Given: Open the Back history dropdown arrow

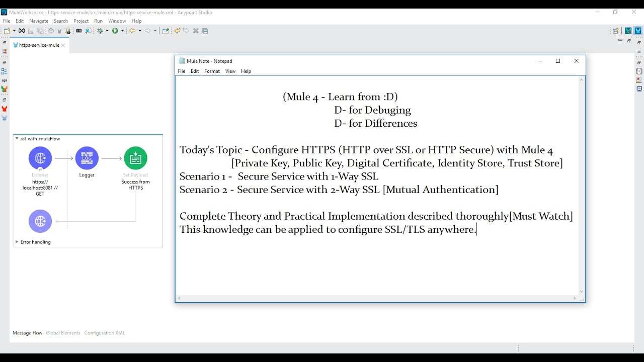Looking at the screenshot, I should pos(140,31).
